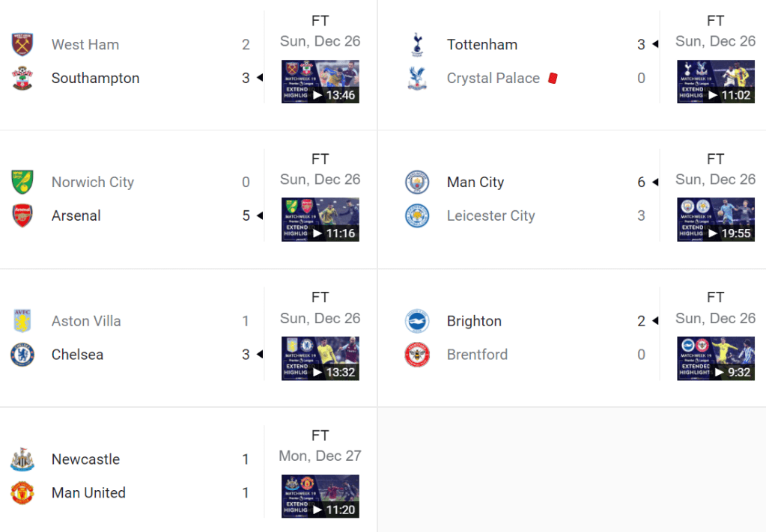
Task: Play Newcastle vs Man United highlights video
Action: coord(320,496)
